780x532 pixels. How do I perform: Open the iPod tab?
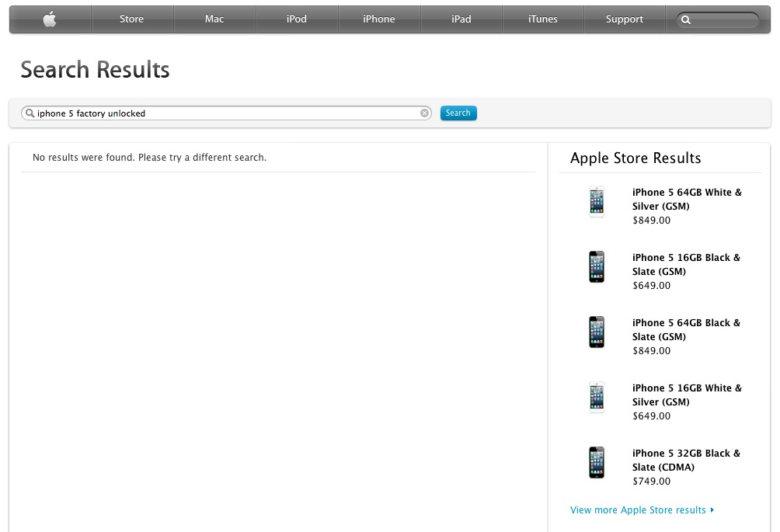(x=297, y=19)
